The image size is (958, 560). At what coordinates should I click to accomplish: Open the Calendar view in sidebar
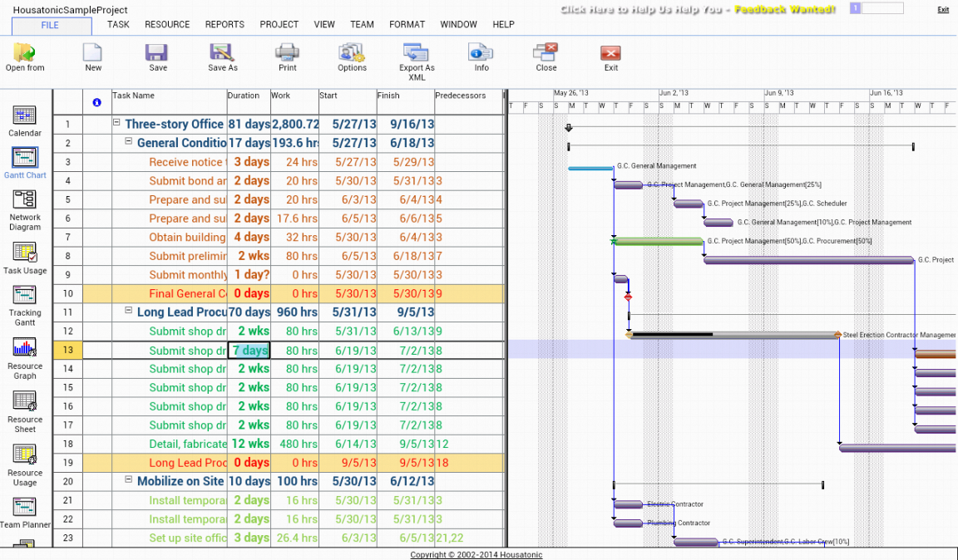click(25, 115)
